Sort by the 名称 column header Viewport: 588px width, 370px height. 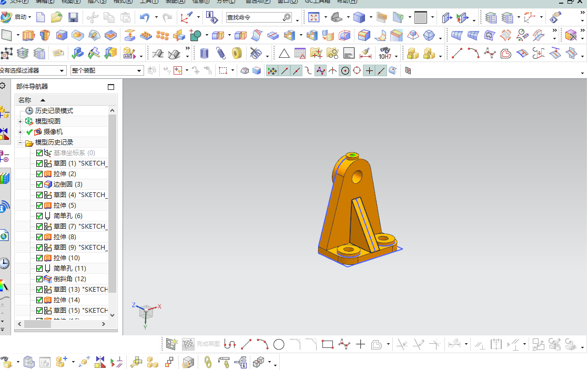[25, 100]
